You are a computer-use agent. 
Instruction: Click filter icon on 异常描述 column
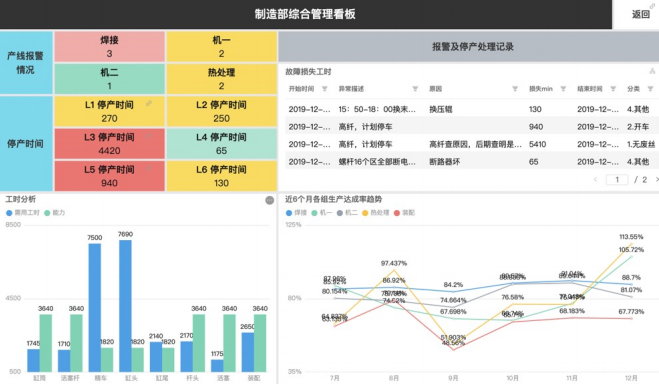[415, 89]
